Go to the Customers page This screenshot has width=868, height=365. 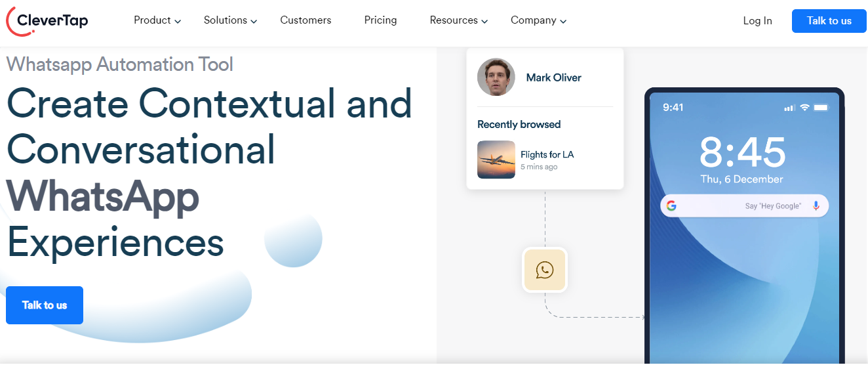point(306,20)
